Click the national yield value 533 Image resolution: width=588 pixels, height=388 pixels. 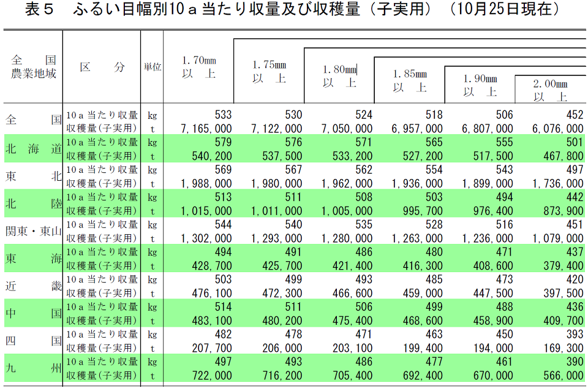223,115
